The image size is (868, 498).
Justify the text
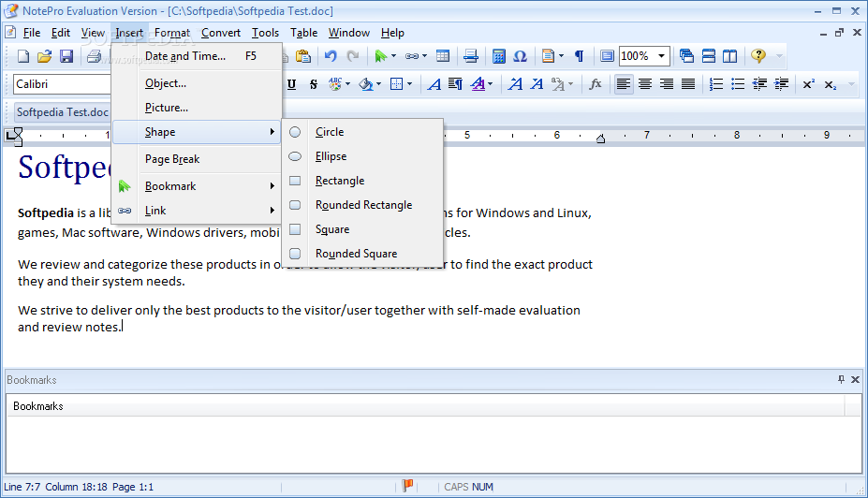tap(688, 84)
